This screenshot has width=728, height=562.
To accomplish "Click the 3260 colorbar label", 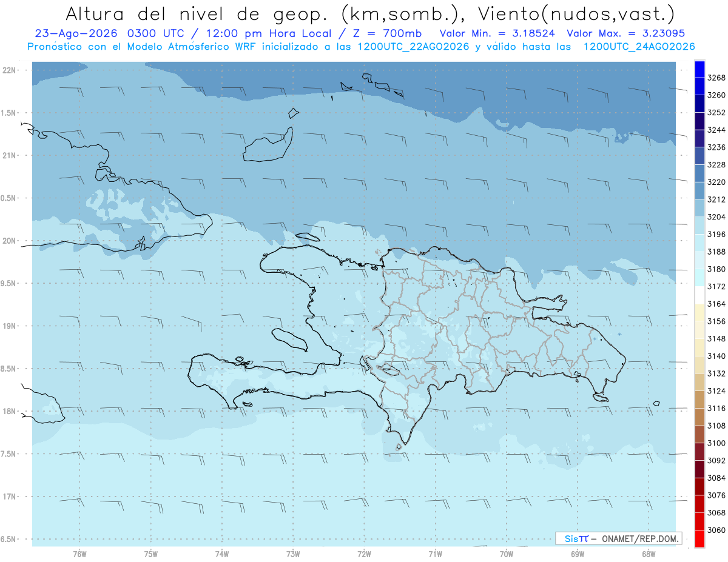I will point(716,95).
